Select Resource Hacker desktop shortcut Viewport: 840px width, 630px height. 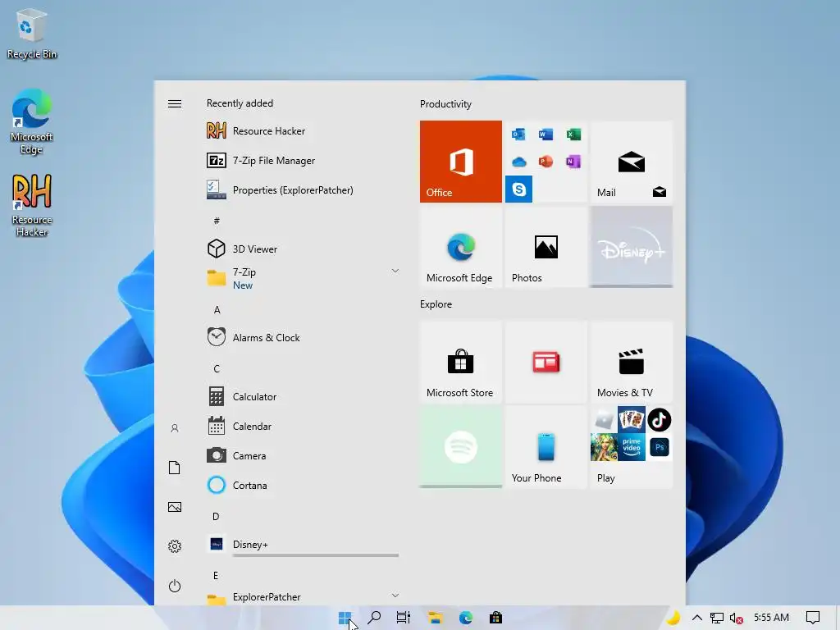(x=32, y=205)
